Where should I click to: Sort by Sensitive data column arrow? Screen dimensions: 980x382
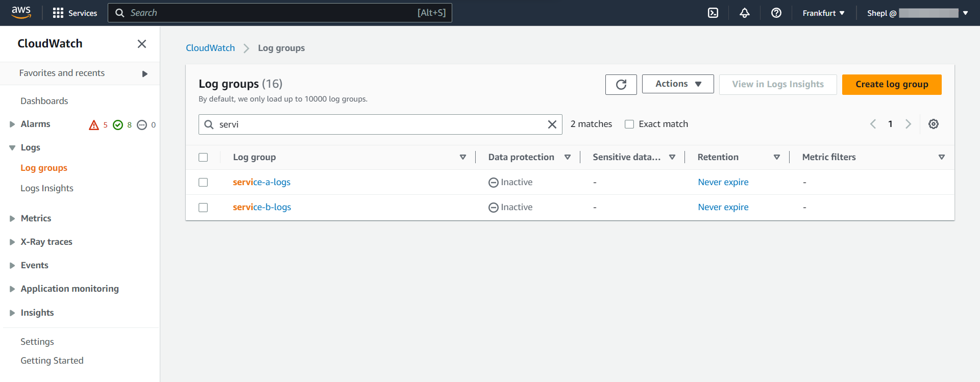[672, 157]
